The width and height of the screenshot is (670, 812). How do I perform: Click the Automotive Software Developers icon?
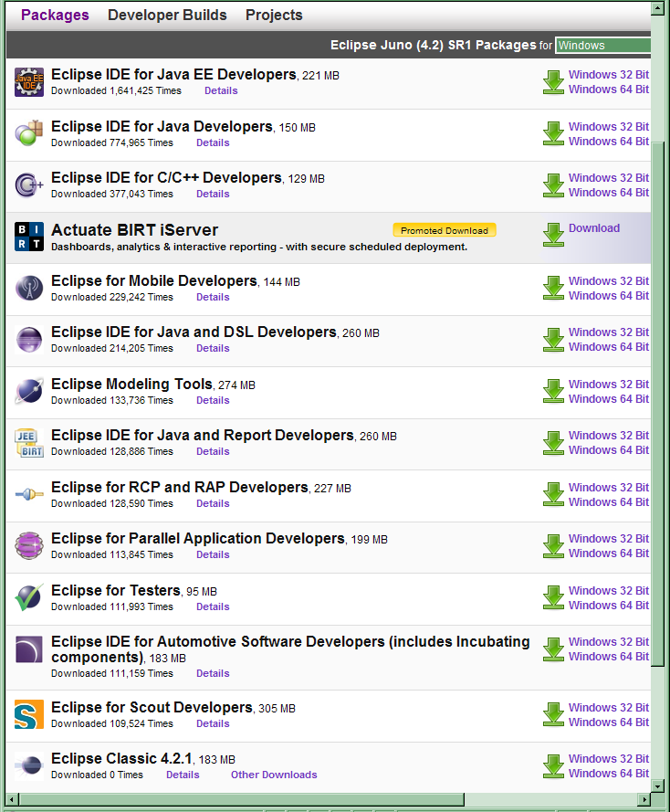tap(29, 649)
